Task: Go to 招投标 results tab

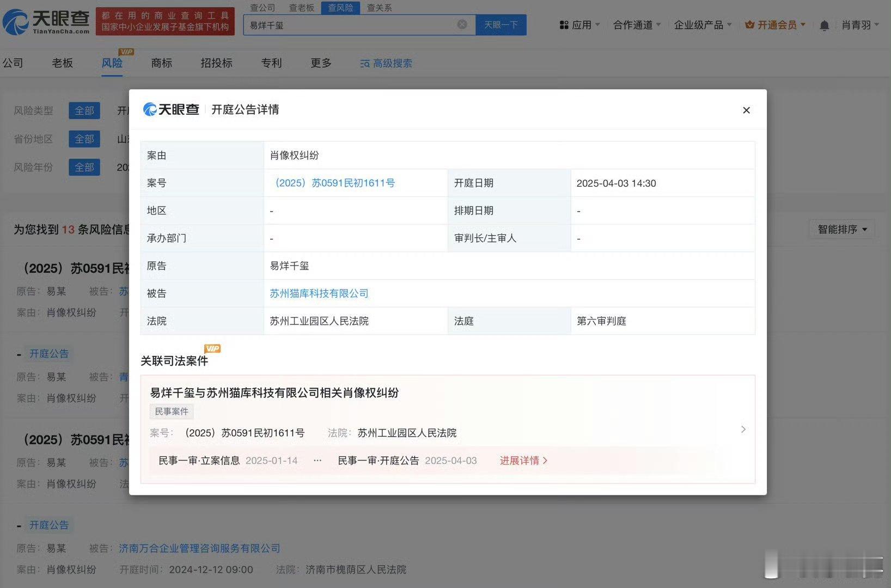Action: (x=217, y=63)
